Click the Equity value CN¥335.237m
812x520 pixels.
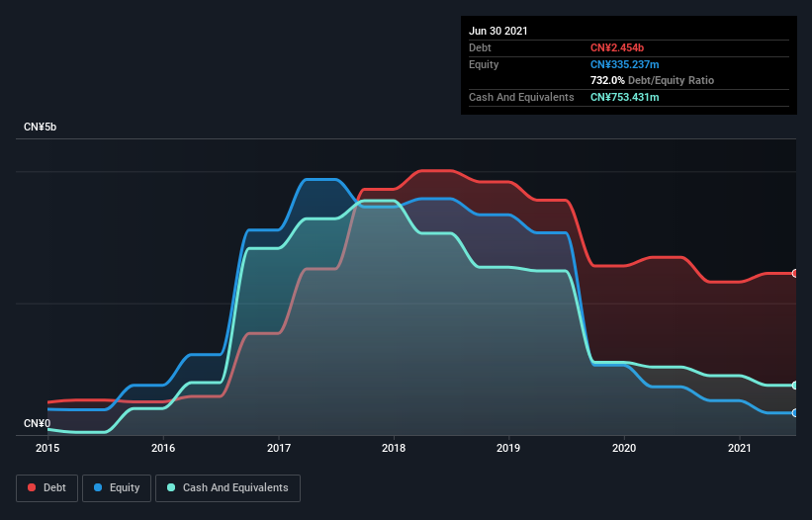tap(625, 64)
